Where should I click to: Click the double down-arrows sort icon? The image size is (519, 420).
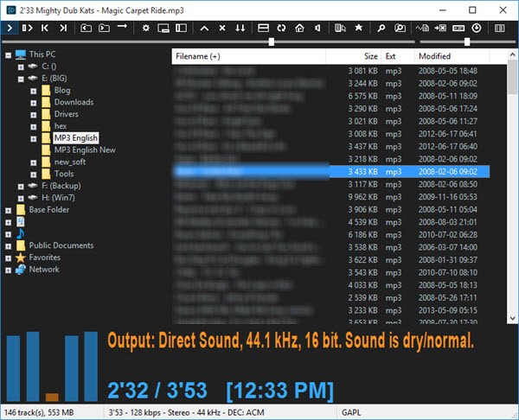click(x=240, y=29)
